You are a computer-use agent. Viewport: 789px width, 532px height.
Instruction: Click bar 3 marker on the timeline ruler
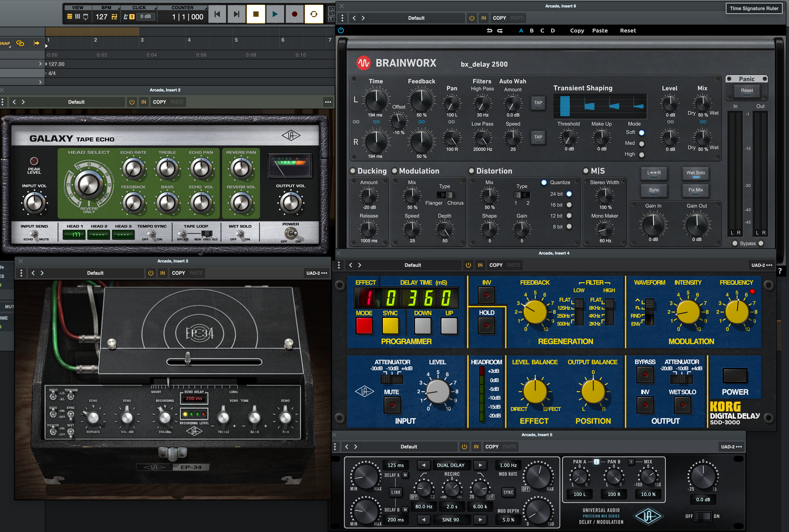(142, 40)
